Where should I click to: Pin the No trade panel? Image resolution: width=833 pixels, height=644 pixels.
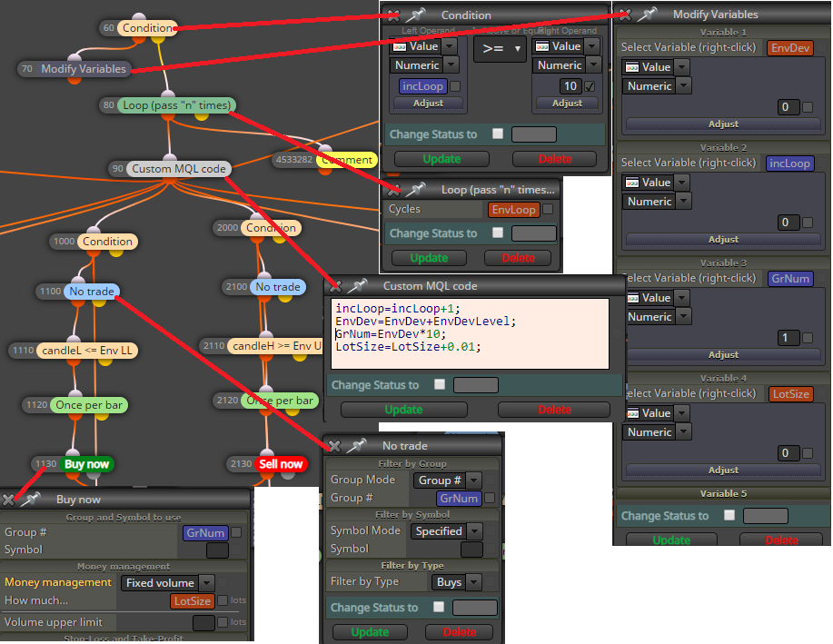click(358, 445)
